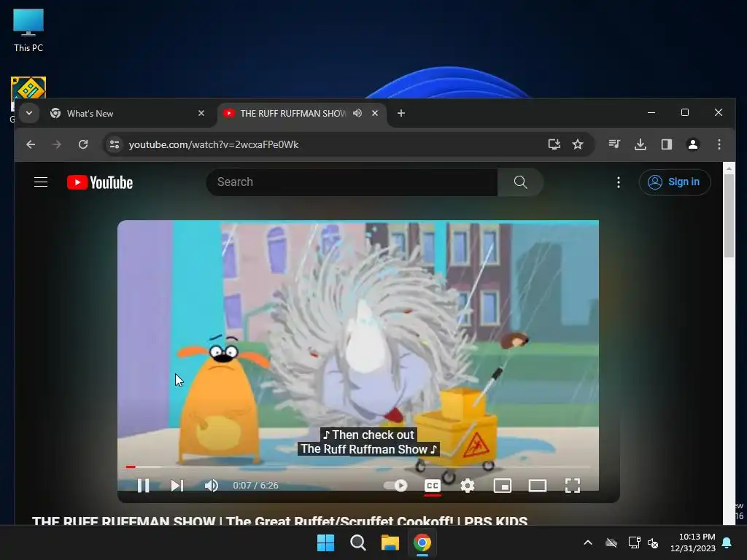Open the clock showing 10:13 PM
The width and height of the screenshot is (747, 560).
pyautogui.click(x=693, y=542)
